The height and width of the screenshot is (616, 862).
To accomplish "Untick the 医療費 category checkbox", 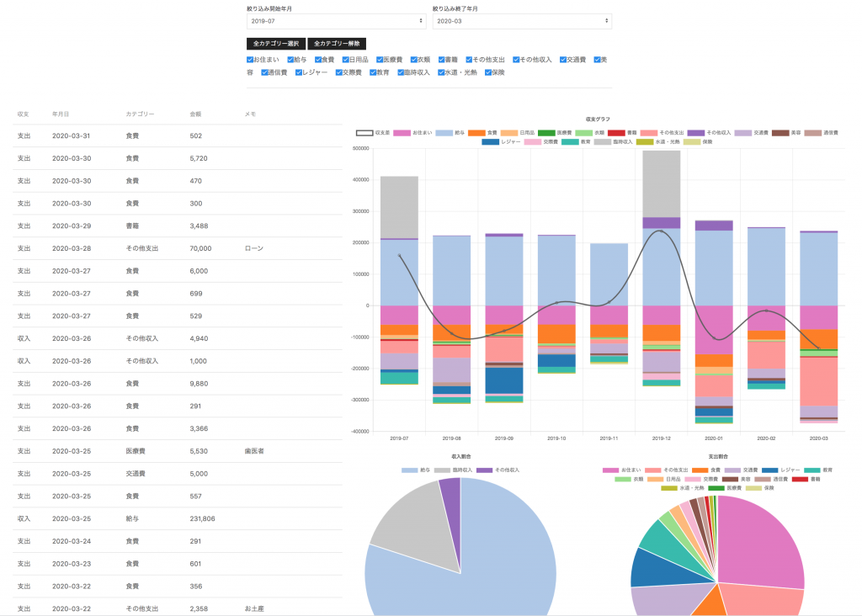I will click(380, 60).
